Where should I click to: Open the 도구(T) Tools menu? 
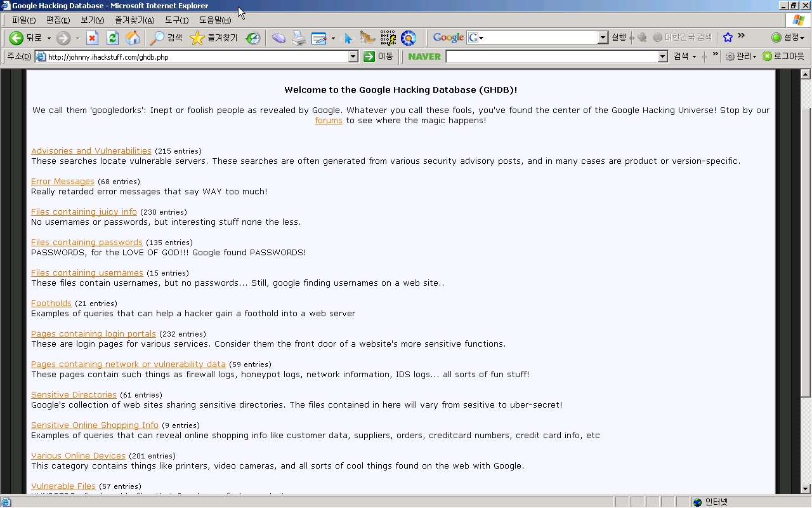tap(176, 20)
